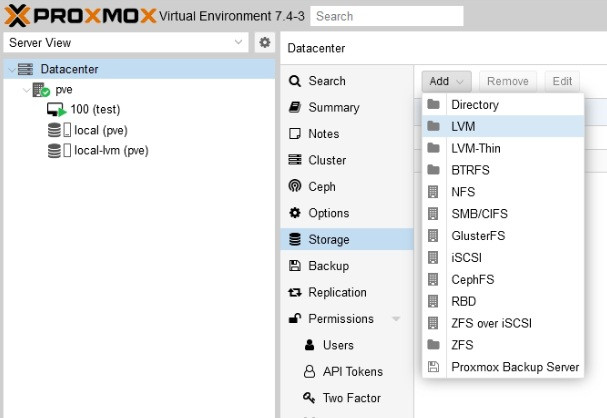Choose NFS from Add menu
607x418 pixels.
(503, 192)
